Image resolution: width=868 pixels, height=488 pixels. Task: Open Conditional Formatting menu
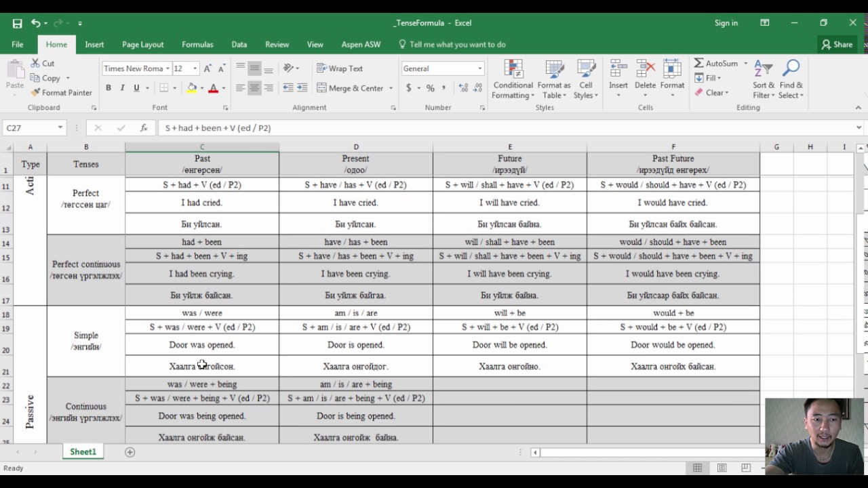pos(513,79)
